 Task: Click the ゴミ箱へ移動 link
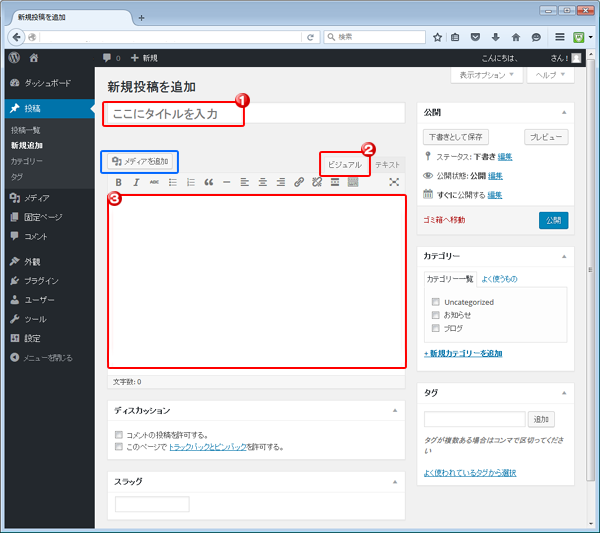tap(445, 220)
